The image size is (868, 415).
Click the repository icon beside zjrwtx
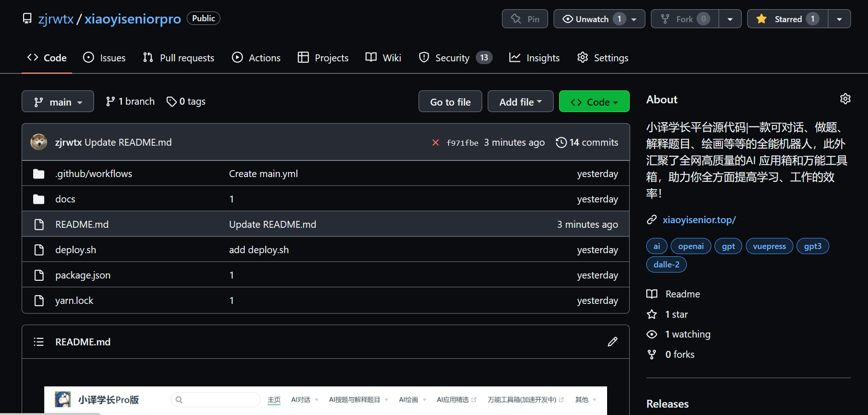point(27,18)
